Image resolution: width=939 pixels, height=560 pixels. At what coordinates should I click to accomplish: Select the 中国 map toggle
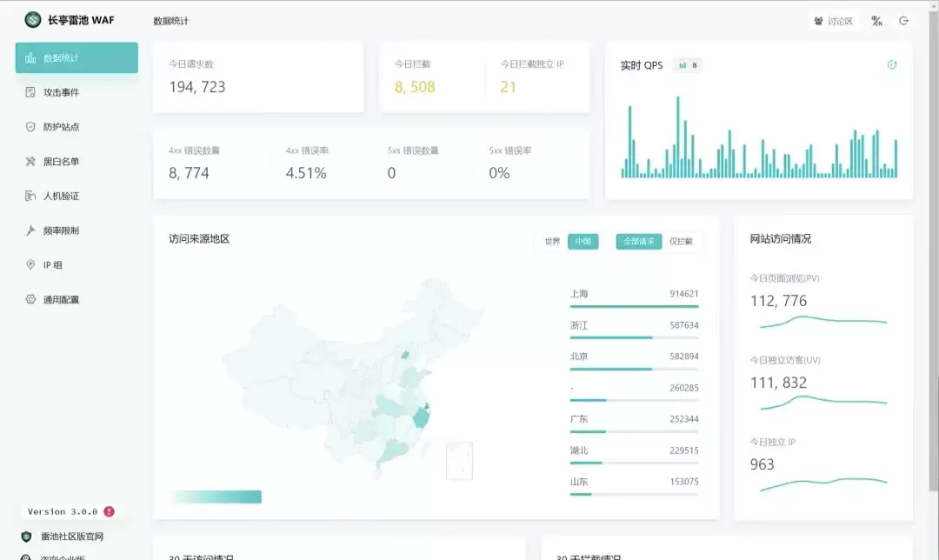point(583,242)
